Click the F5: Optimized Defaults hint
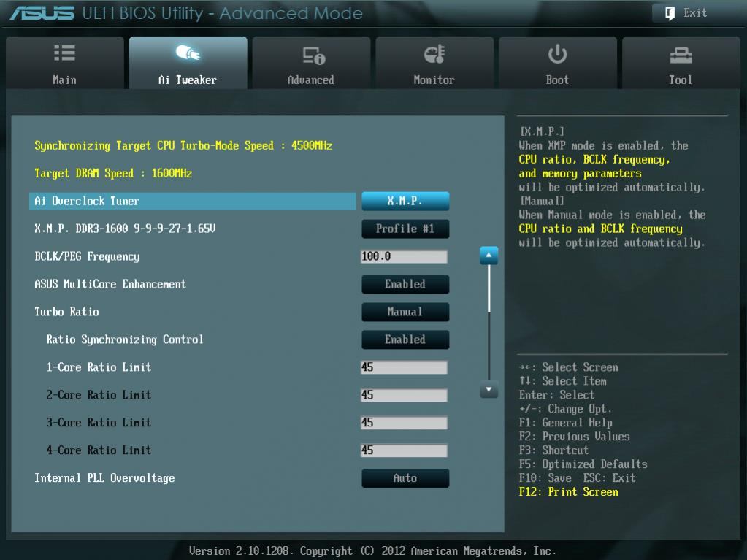 click(583, 464)
